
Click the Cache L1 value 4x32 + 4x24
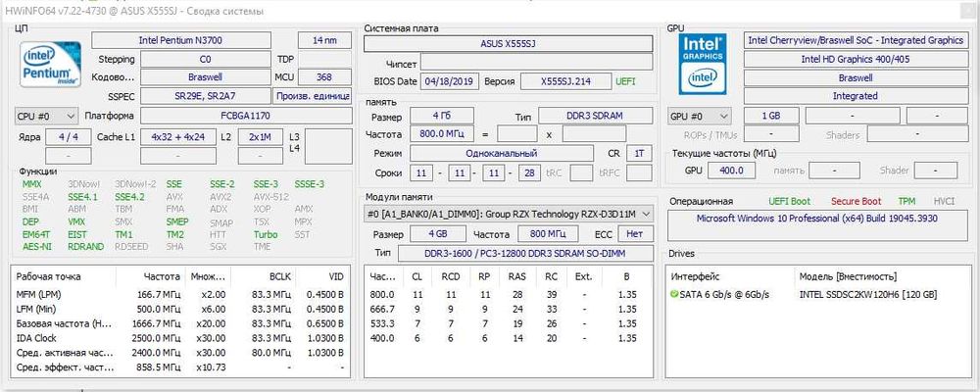tap(178, 137)
